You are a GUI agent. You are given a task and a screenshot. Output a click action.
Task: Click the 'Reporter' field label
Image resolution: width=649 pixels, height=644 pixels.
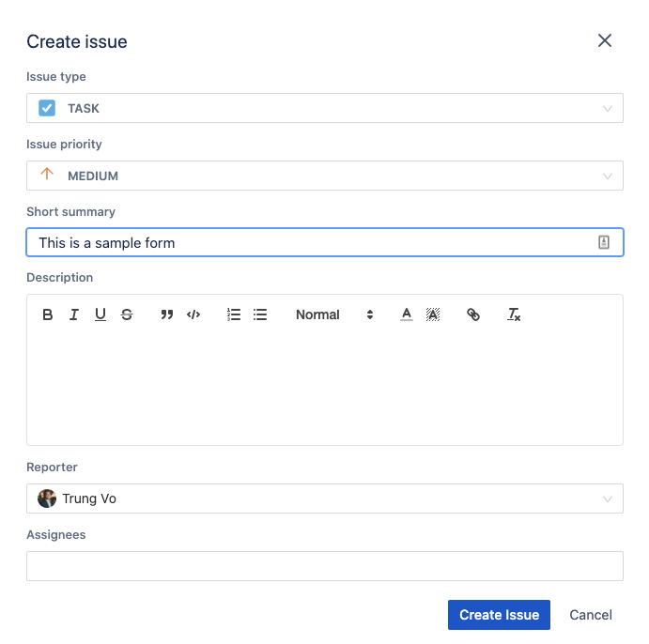tap(52, 467)
